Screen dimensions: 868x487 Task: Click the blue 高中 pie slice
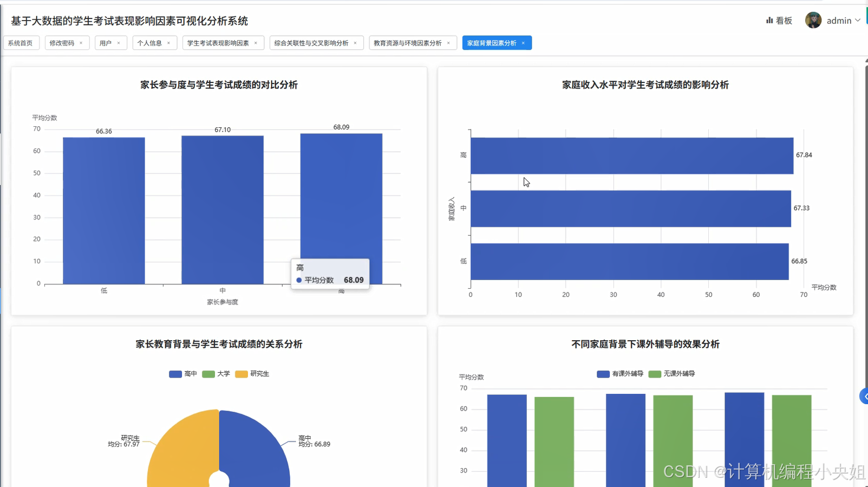pyautogui.click(x=254, y=450)
